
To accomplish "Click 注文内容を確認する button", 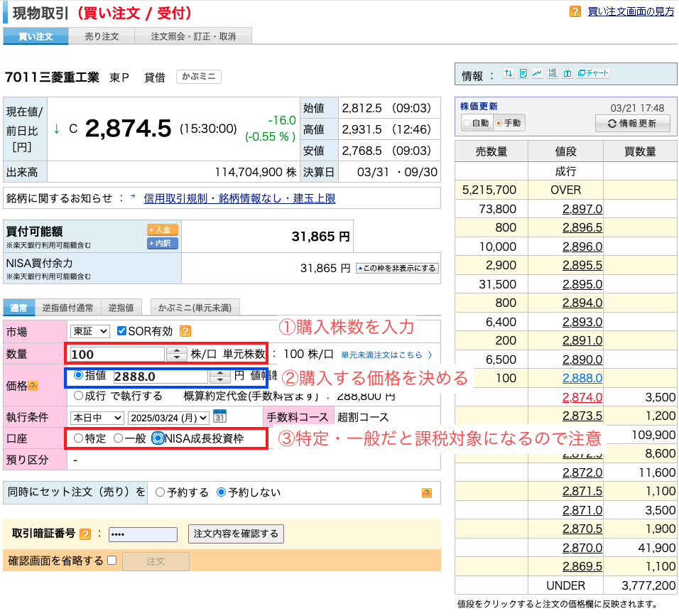I will pos(236,534).
